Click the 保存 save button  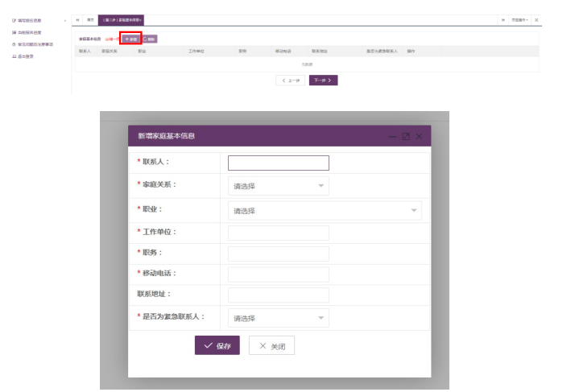(x=217, y=346)
